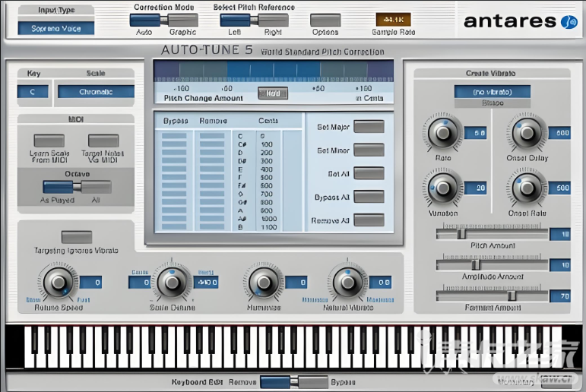Click the Set Major button
586x392 pixels.
(369, 127)
